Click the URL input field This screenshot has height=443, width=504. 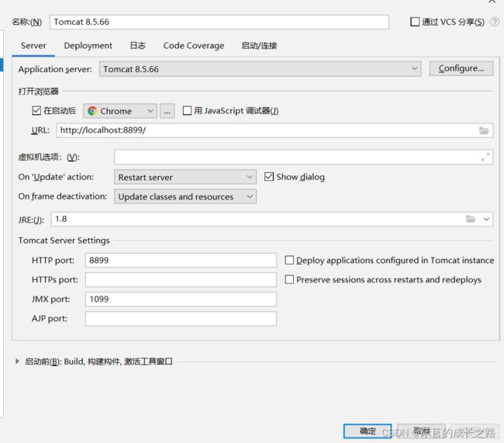(x=274, y=130)
